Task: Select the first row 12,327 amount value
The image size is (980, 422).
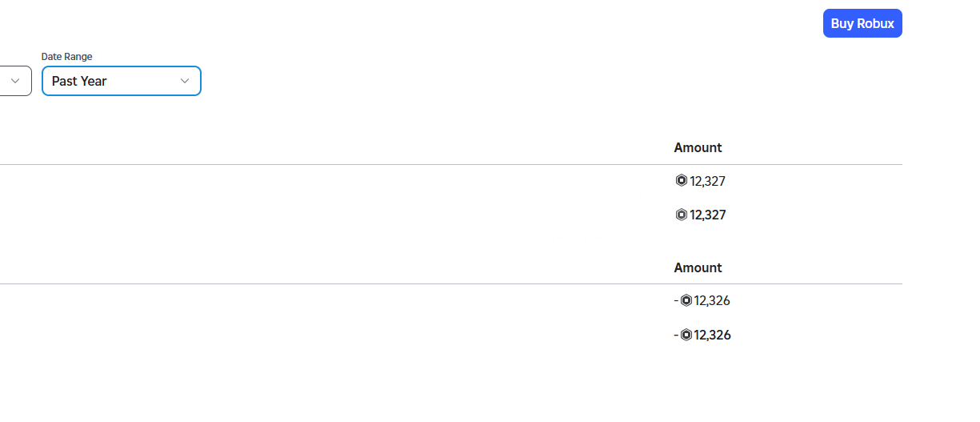Action: point(708,181)
